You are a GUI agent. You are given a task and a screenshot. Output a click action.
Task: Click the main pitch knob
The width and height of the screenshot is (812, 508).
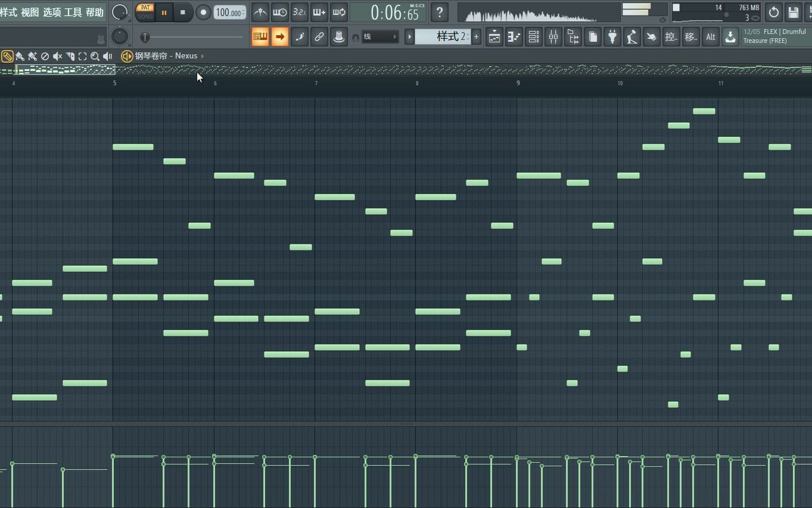(x=120, y=36)
